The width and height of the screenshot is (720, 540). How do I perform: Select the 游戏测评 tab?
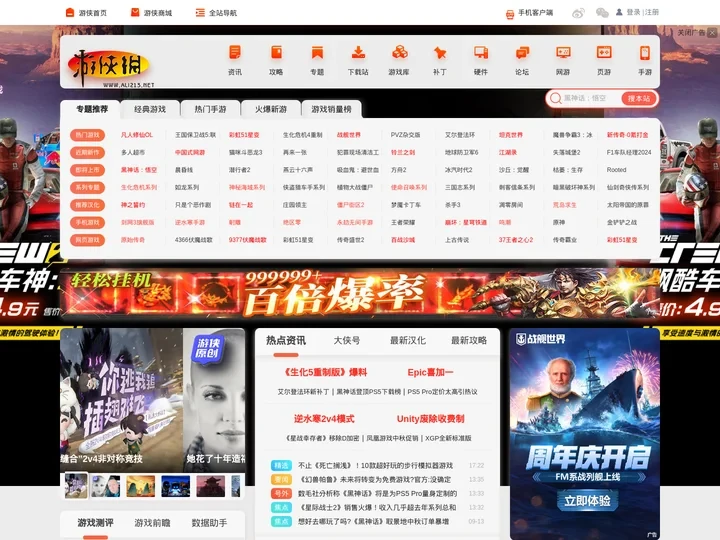tap(96, 523)
